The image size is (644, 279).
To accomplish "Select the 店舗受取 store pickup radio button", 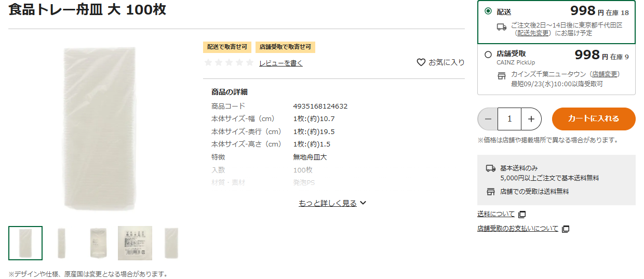I will pos(488,54).
